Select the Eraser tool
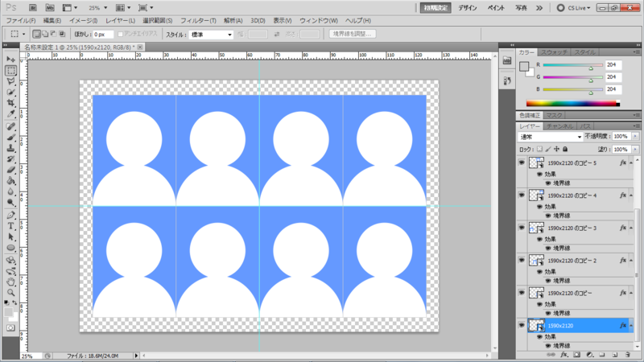This screenshot has width=644, height=362. pyautogui.click(x=11, y=170)
